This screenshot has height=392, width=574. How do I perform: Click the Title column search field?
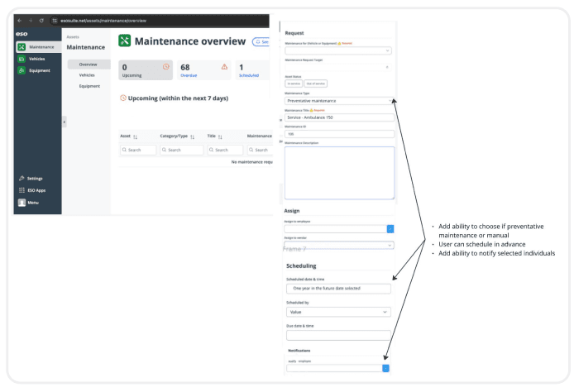[x=225, y=150]
